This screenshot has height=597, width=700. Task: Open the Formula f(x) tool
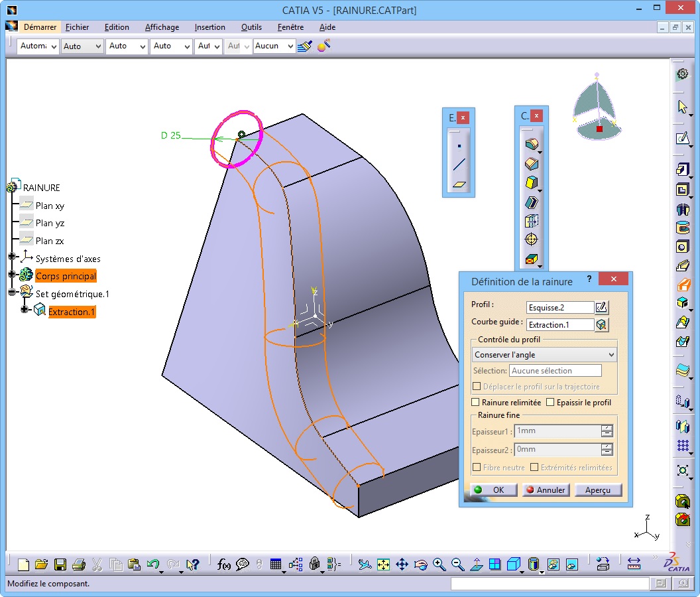pyautogui.click(x=223, y=564)
